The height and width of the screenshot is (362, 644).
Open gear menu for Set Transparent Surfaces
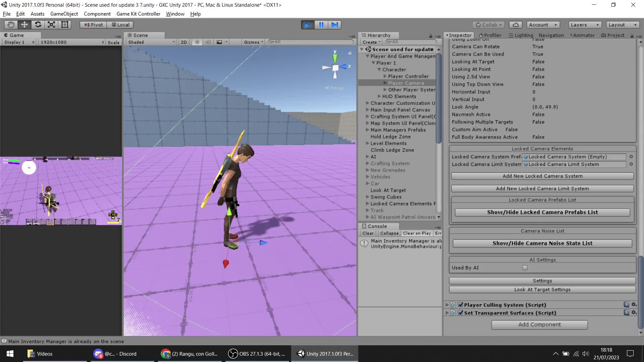pyautogui.click(x=634, y=312)
